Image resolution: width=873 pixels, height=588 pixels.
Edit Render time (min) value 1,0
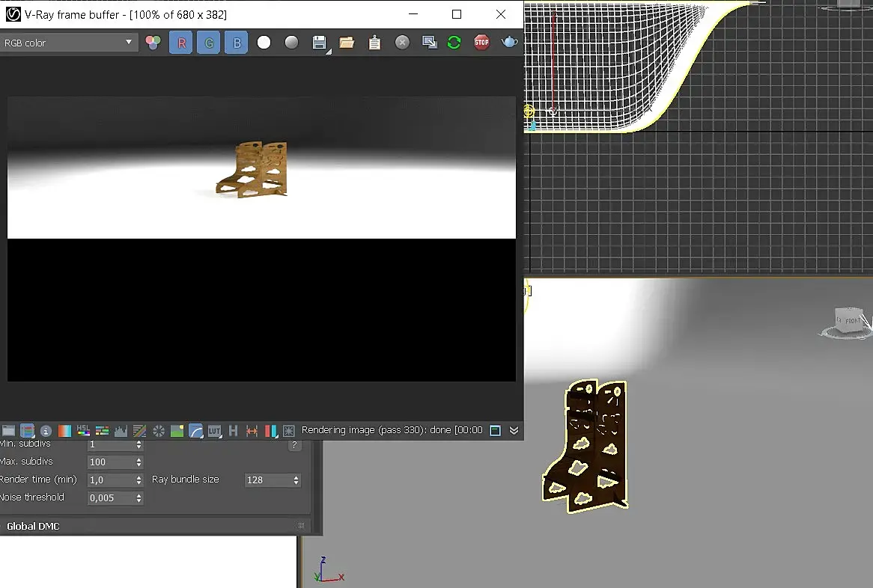(111, 480)
